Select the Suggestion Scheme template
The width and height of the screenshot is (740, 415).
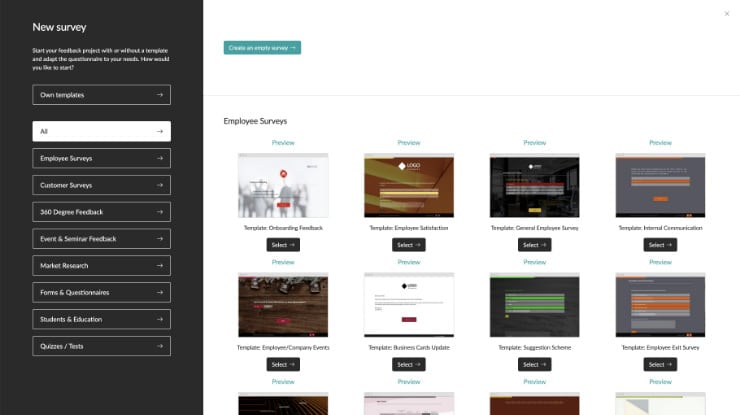pyautogui.click(x=535, y=364)
